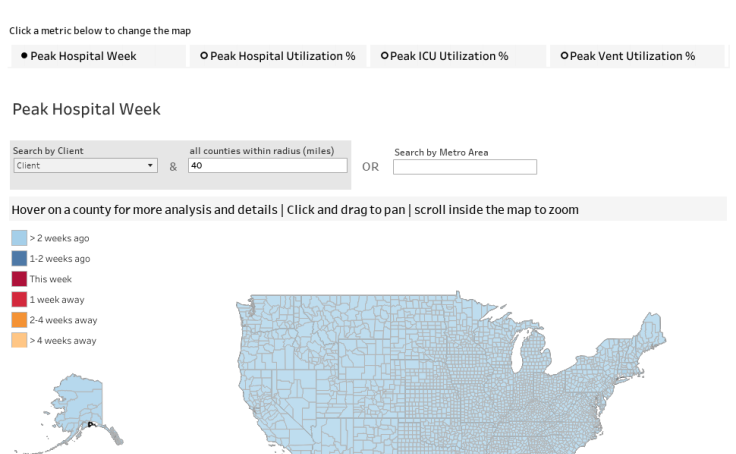The width and height of the screenshot is (736, 454).
Task: Click the radius miles input field
Action: (267, 166)
